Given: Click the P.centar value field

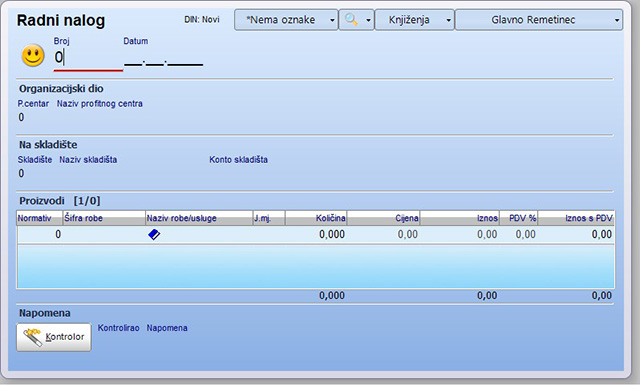Looking at the screenshot, I should tap(21, 118).
